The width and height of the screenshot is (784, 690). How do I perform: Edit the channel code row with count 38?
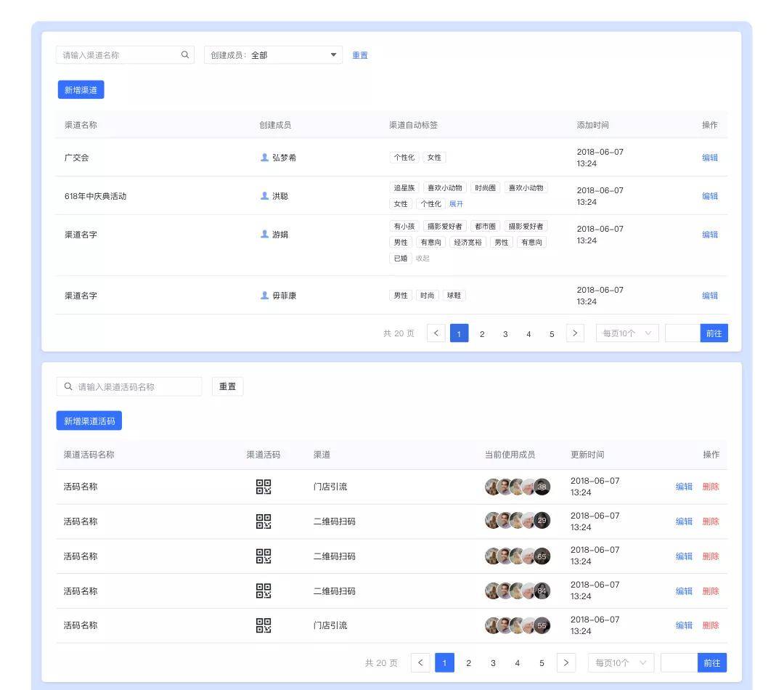tap(684, 487)
